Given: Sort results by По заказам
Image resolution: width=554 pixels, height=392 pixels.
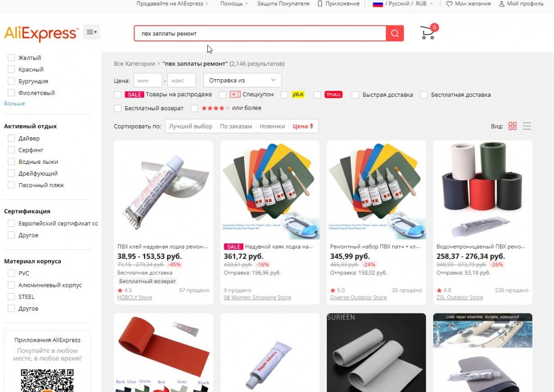Looking at the screenshot, I should [235, 126].
